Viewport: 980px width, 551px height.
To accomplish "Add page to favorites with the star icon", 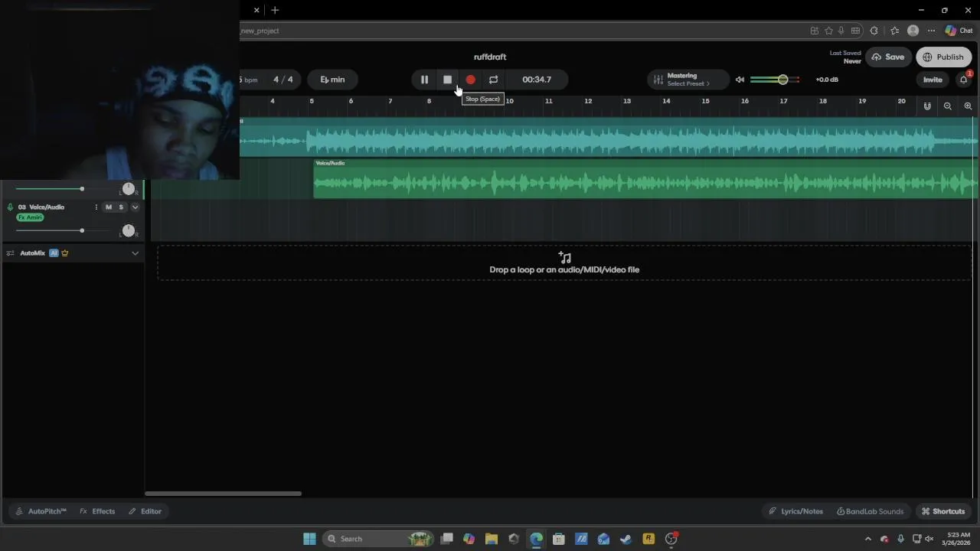I will 828,31.
